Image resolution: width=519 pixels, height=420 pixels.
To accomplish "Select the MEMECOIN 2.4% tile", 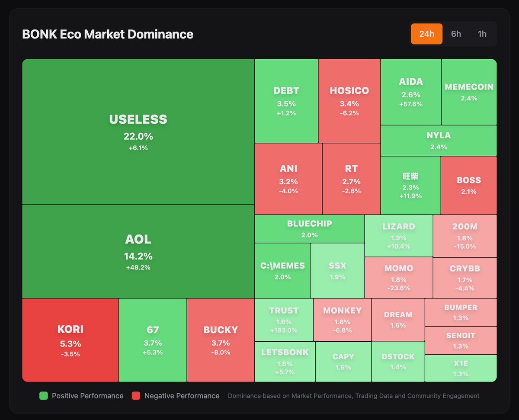I will (x=469, y=92).
